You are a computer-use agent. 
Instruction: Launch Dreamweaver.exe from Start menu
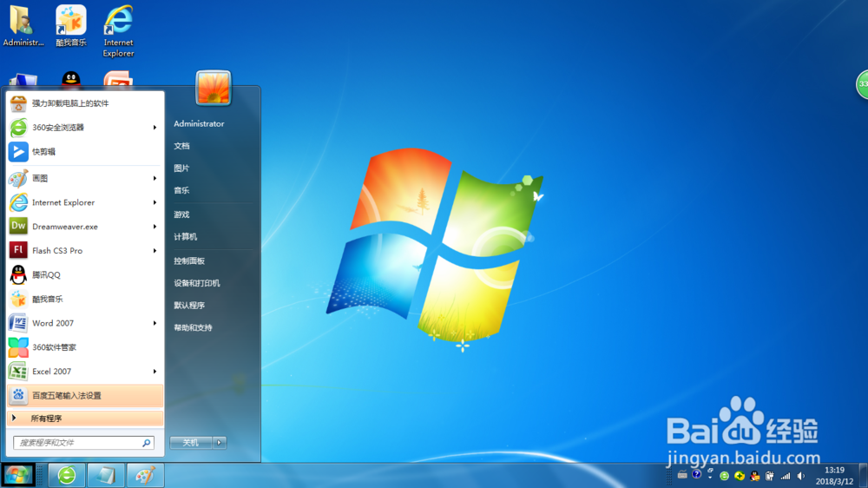click(85, 227)
